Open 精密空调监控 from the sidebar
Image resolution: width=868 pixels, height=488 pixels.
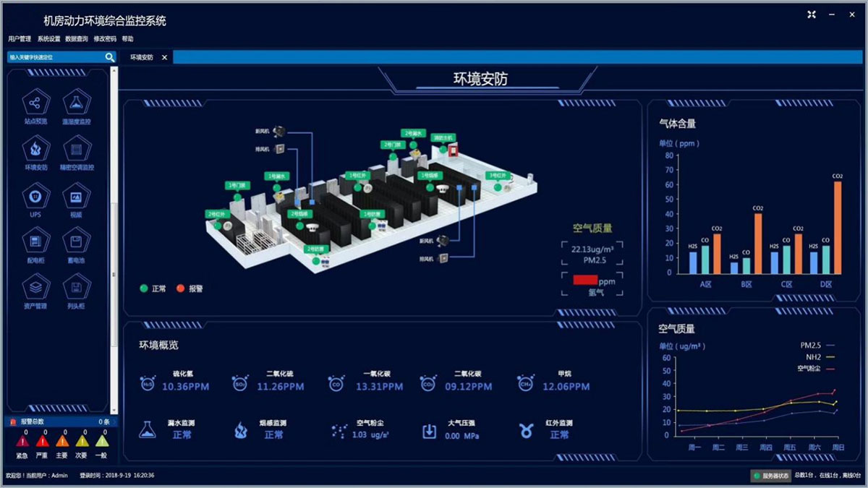[x=76, y=150]
